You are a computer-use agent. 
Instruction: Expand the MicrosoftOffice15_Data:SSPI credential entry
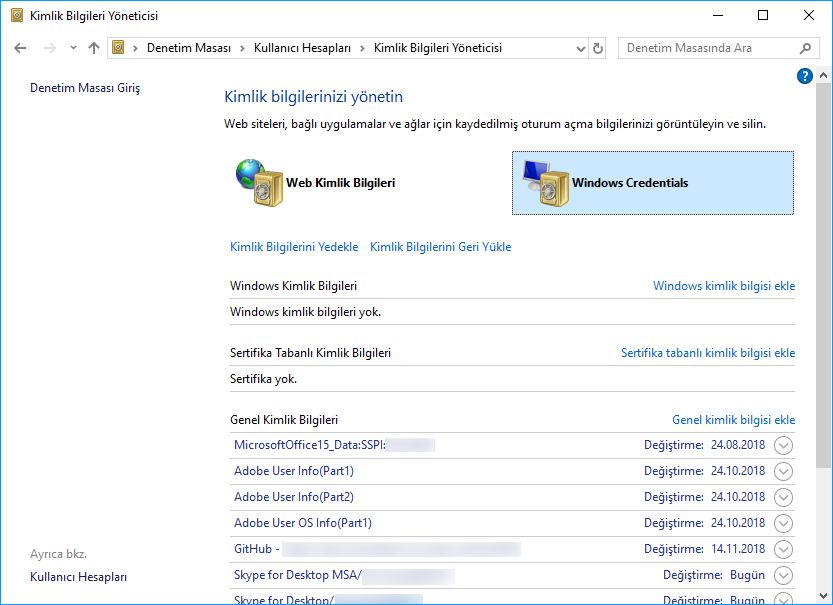[x=783, y=445]
